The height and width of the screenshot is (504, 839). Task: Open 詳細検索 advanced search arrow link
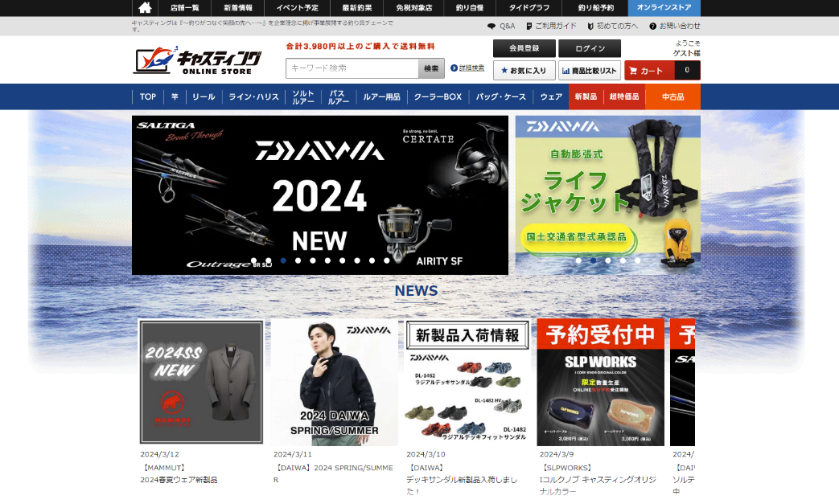coord(467,68)
